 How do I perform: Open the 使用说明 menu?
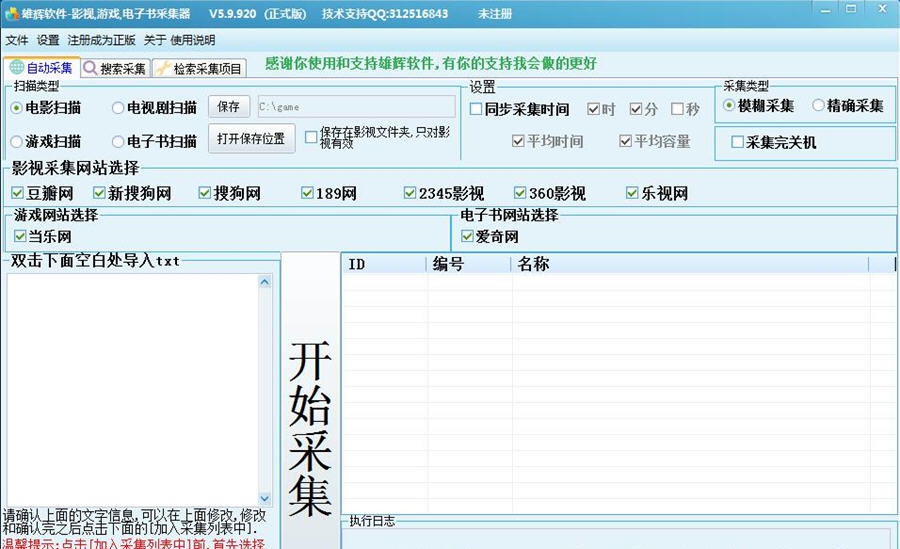[x=193, y=40]
